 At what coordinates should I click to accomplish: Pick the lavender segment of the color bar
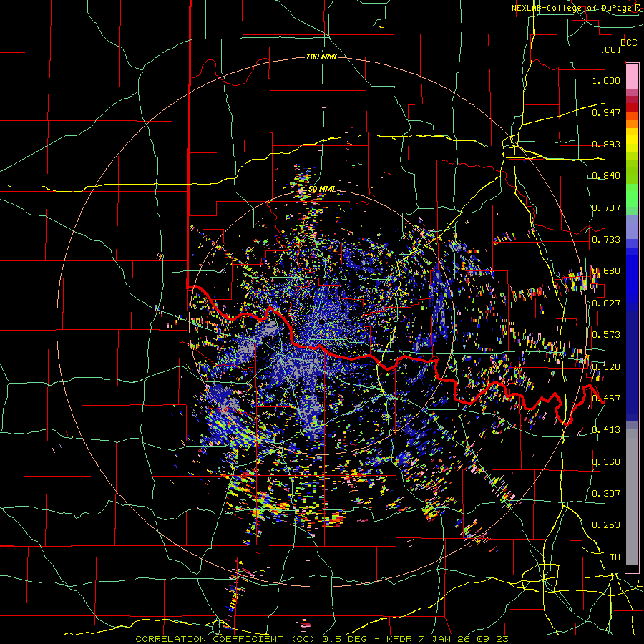[x=632, y=227]
